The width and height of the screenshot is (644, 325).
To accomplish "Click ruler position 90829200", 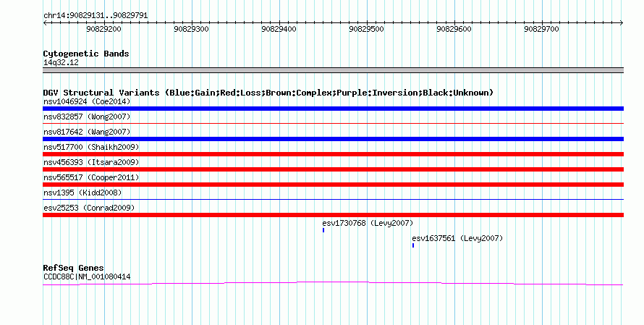I will coord(104,29).
